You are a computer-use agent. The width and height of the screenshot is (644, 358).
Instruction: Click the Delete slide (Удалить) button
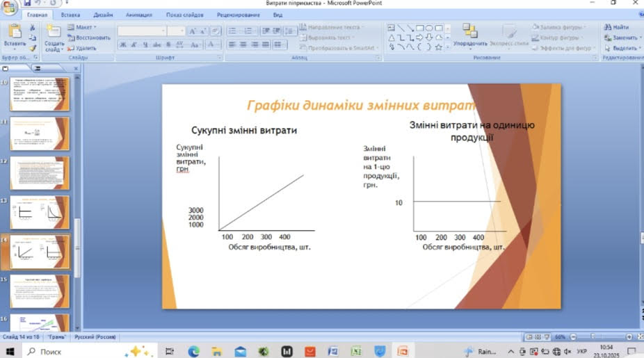(83, 48)
